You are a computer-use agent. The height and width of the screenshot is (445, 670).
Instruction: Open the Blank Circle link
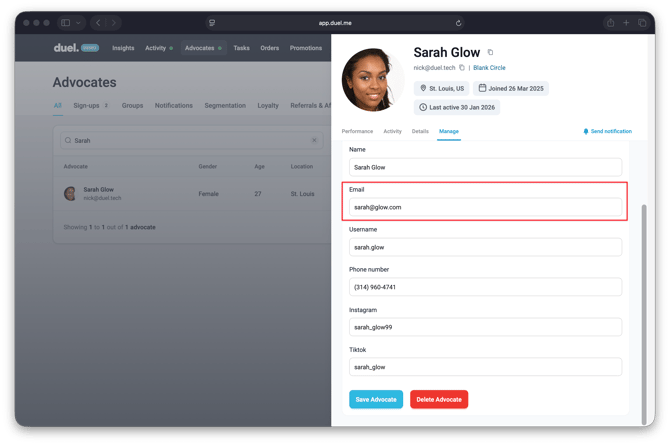point(491,68)
